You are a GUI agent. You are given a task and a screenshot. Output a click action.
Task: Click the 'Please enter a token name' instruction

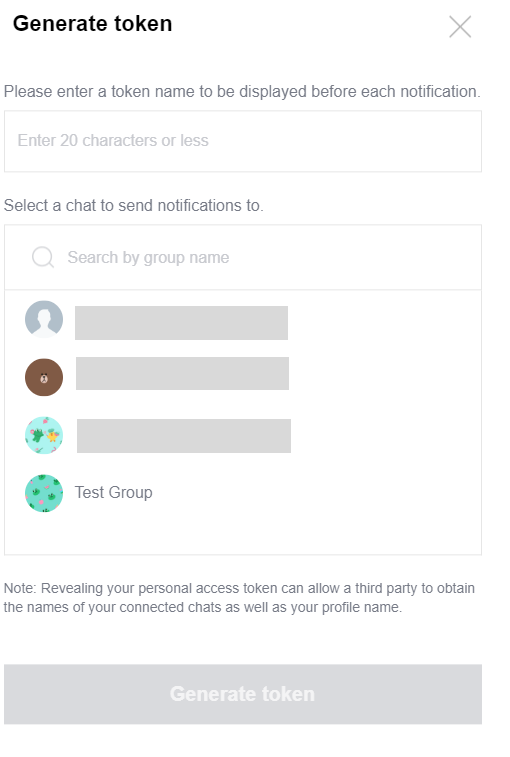[242, 91]
